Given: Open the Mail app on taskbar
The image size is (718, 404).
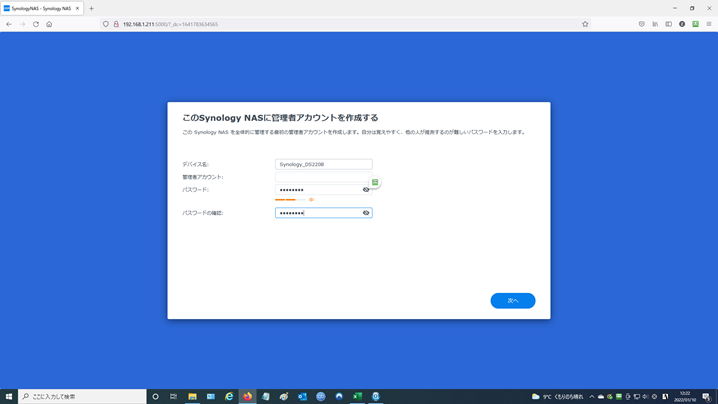Looking at the screenshot, I should pos(211,396).
